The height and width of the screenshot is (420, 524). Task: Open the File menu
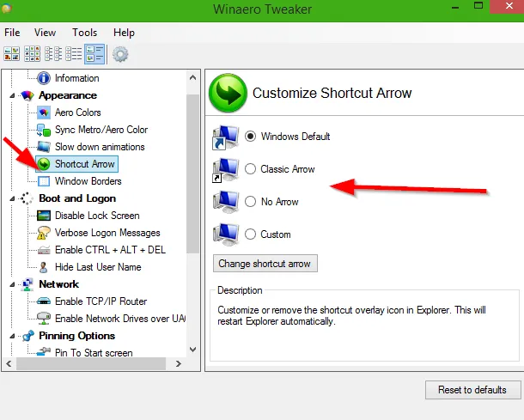point(12,33)
